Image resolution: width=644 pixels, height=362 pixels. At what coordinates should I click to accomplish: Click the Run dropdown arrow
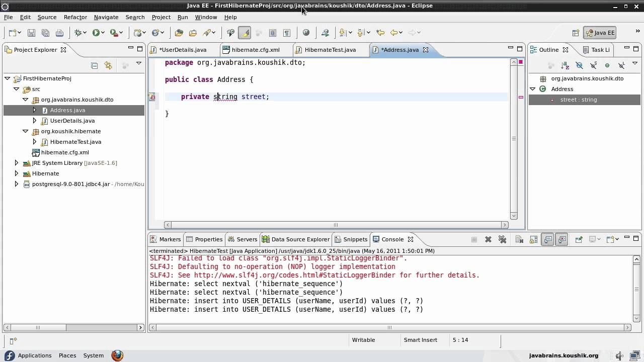[103, 33]
